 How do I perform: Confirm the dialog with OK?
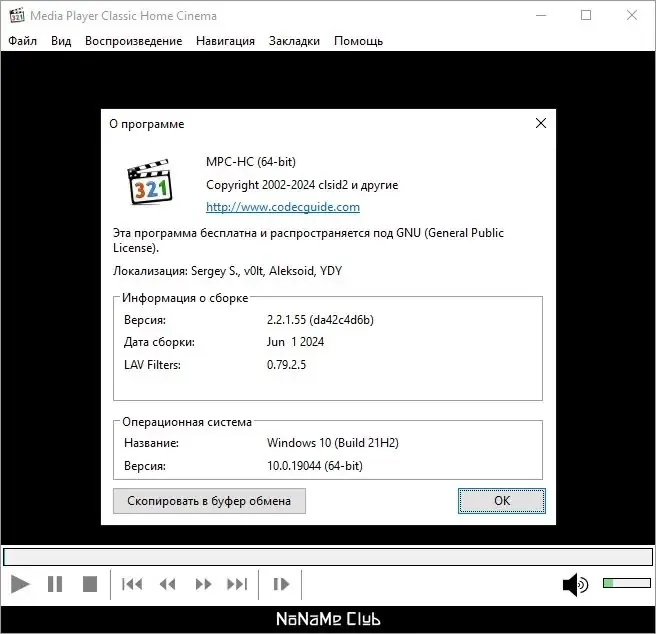pos(502,501)
